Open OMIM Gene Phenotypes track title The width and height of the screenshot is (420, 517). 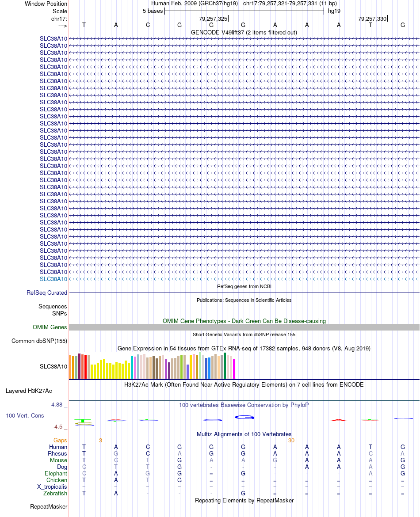click(x=244, y=321)
